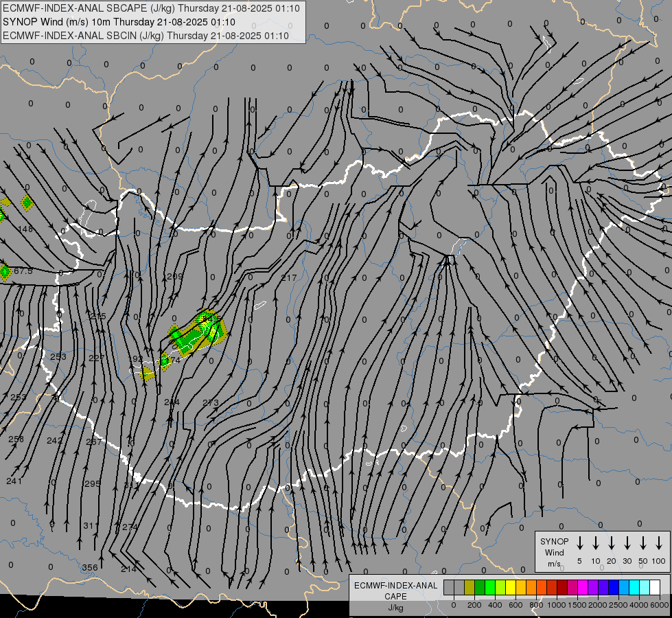Click the SBCAPE title line
672x618 pixels.
tap(151, 8)
